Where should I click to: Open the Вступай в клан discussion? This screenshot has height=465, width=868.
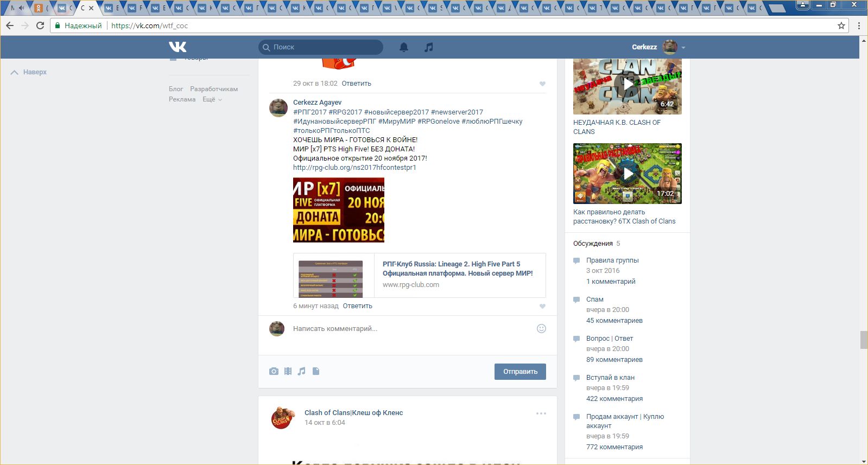tap(610, 378)
